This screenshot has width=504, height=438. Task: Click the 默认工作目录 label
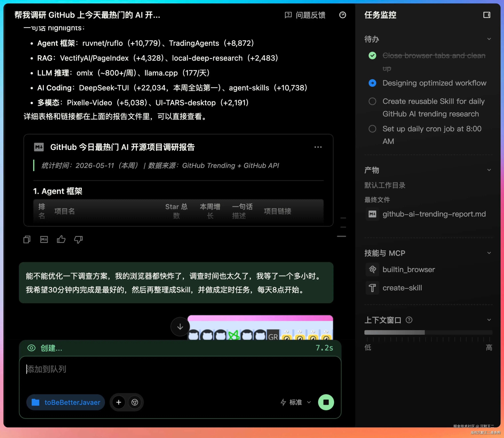click(x=385, y=185)
